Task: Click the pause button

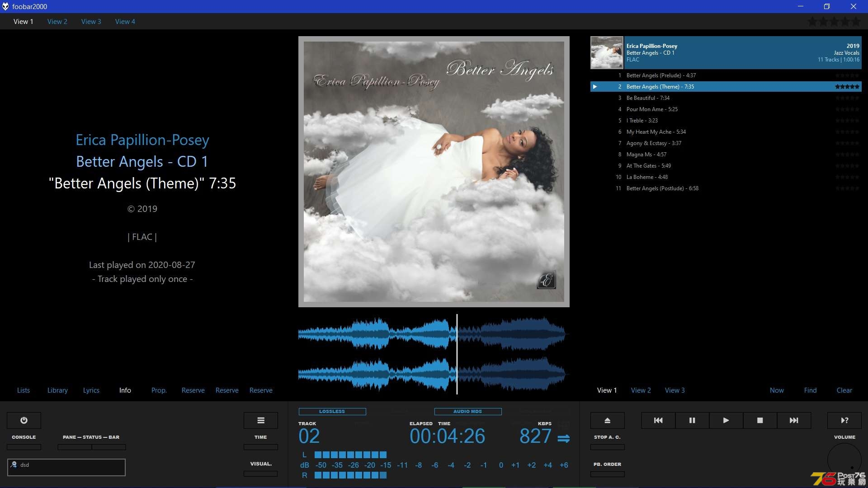Action: point(692,420)
